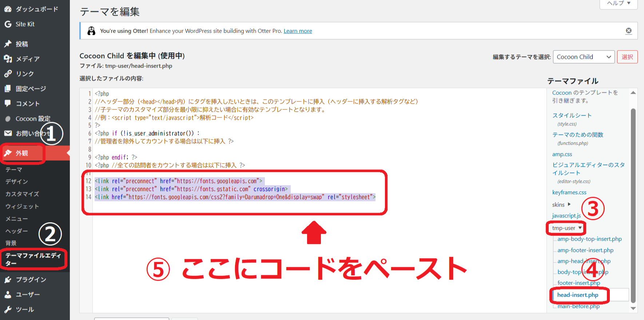This screenshot has width=644, height=320.
Task: Click the Otter mascot icon in notice
Action: click(x=91, y=31)
